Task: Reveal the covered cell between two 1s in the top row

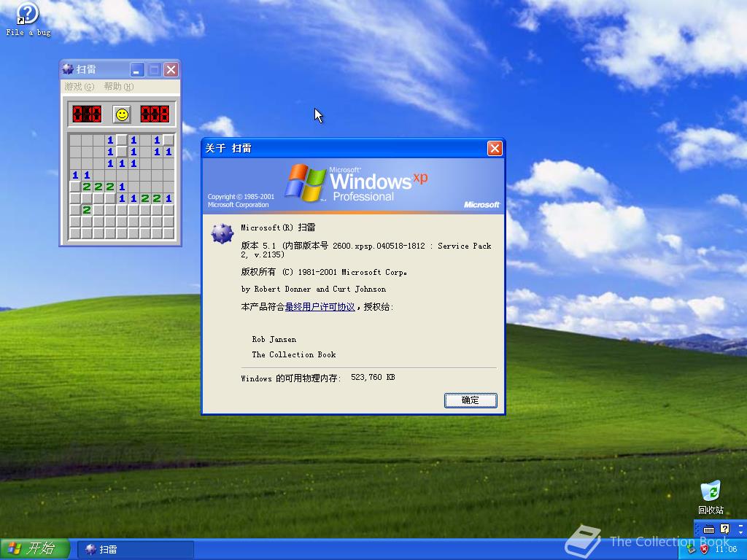Action: pyautogui.click(x=122, y=140)
